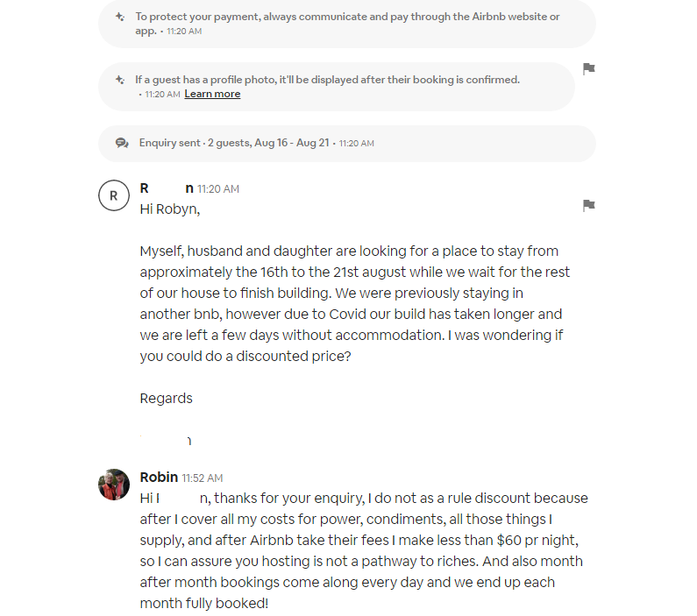The width and height of the screenshot is (697, 616).
Task: Click the 'If a guest has a profile photo' text
Action: [327, 80]
